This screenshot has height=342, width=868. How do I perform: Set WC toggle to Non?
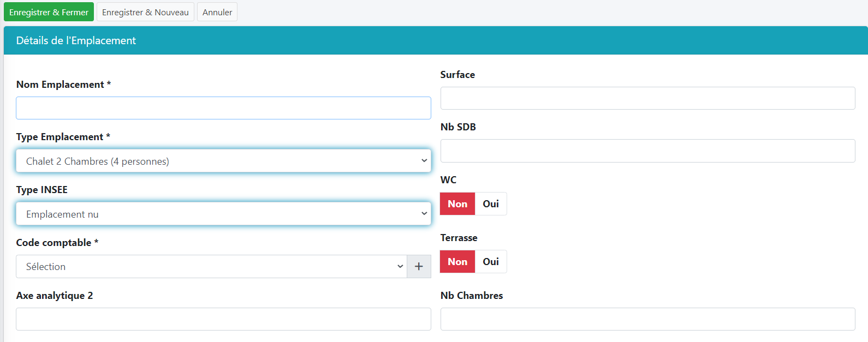tap(457, 204)
